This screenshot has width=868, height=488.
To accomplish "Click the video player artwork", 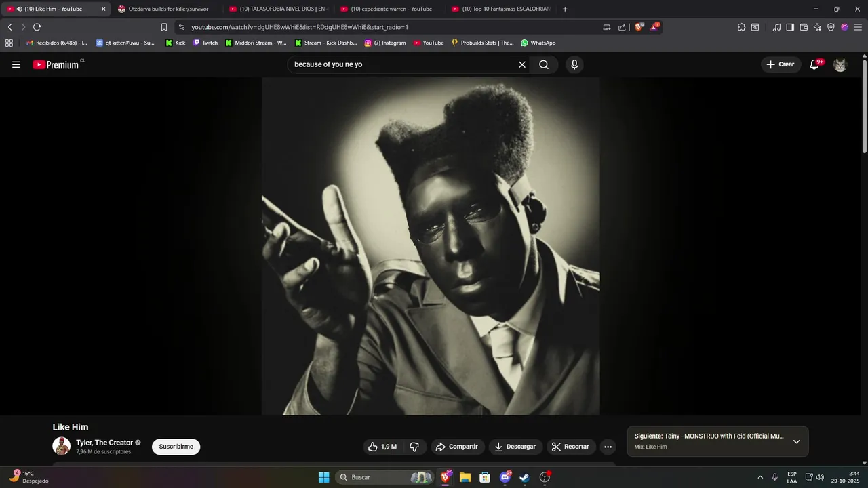I will coord(431,246).
